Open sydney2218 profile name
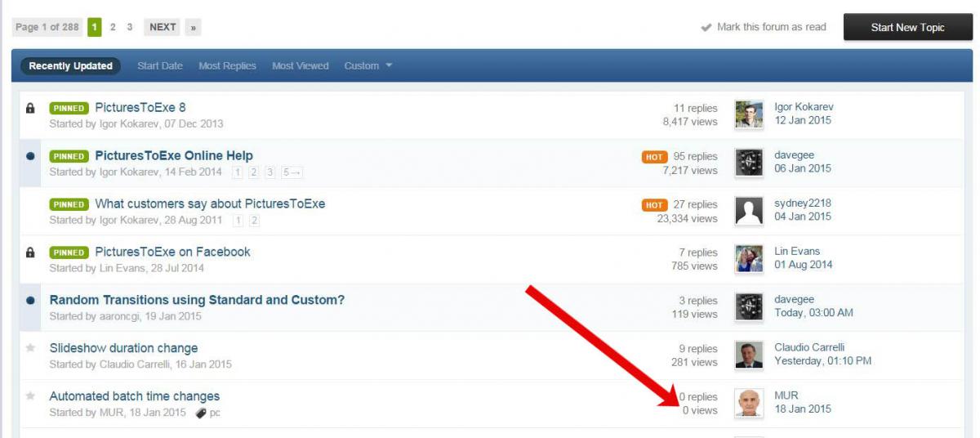 (803, 203)
